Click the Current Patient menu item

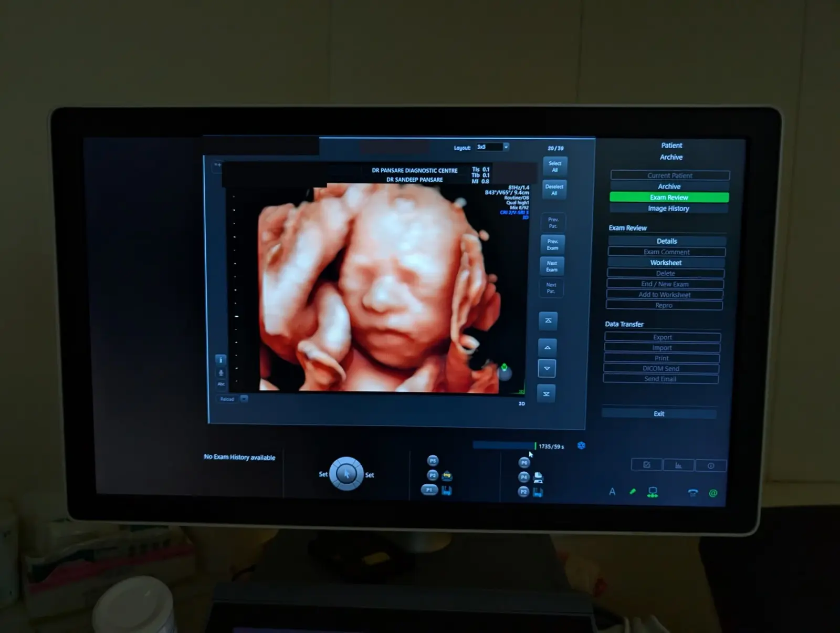click(x=670, y=175)
